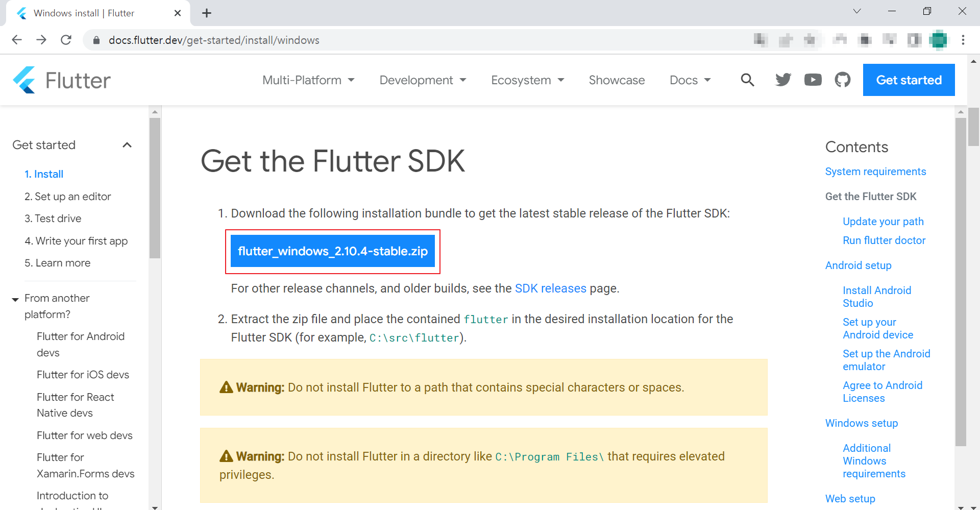Jump to Install Android Studio
Image resolution: width=980 pixels, height=510 pixels.
coord(877,297)
